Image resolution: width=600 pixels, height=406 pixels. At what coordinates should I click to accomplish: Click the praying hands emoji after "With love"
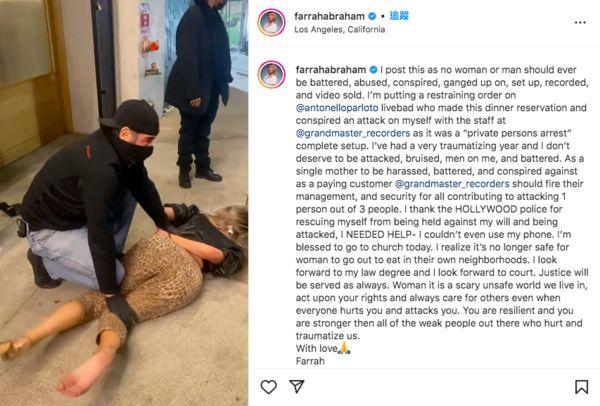344,348
